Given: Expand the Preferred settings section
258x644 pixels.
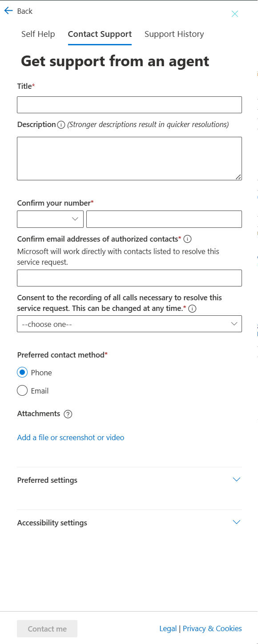Looking at the screenshot, I should pos(129,480).
